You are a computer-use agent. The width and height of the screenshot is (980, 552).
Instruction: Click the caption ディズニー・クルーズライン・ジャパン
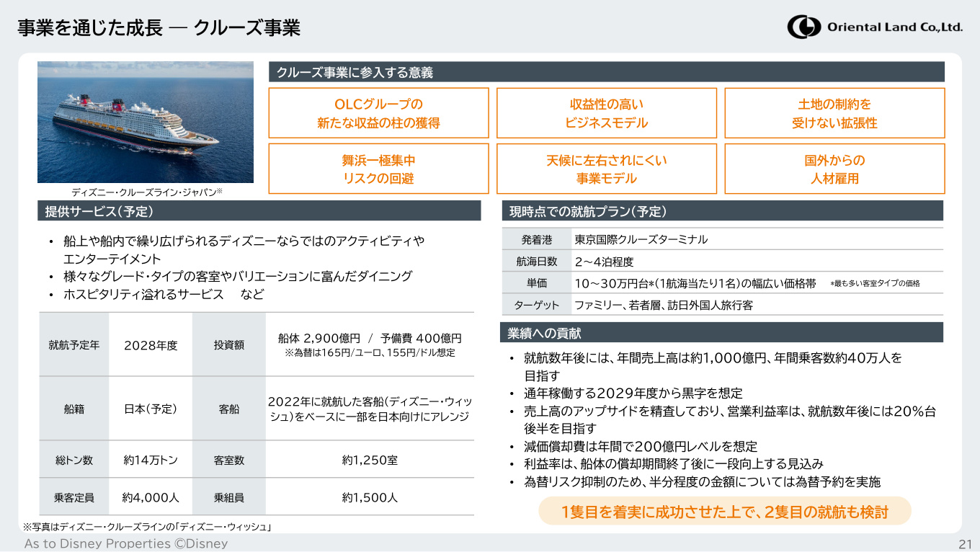[147, 192]
